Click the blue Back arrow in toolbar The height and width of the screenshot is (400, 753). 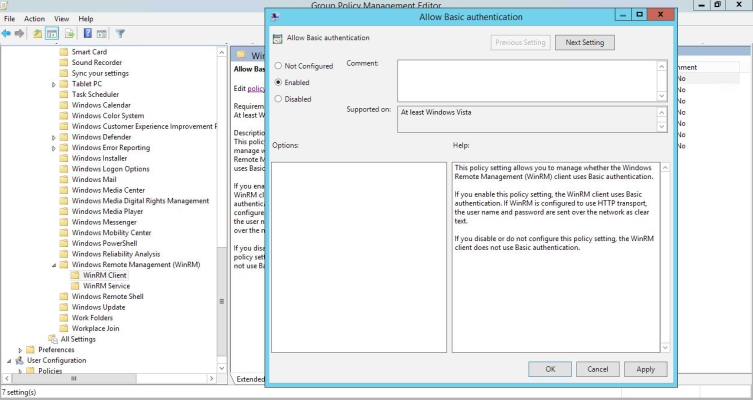pyautogui.click(x=6, y=34)
